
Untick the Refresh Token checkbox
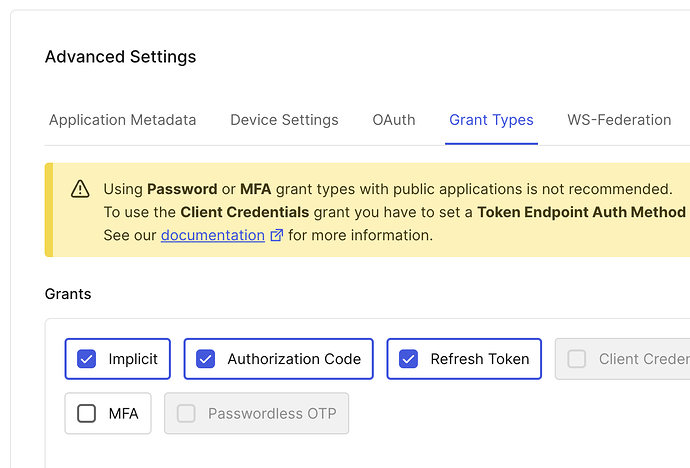click(409, 359)
